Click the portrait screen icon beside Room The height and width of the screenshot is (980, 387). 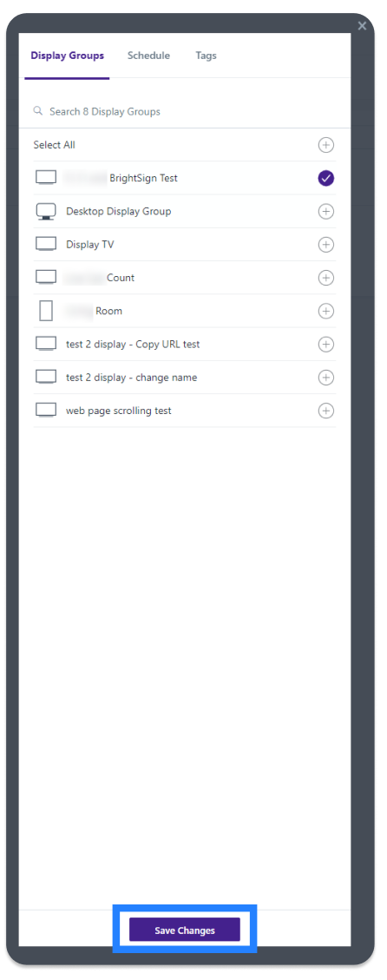46,311
